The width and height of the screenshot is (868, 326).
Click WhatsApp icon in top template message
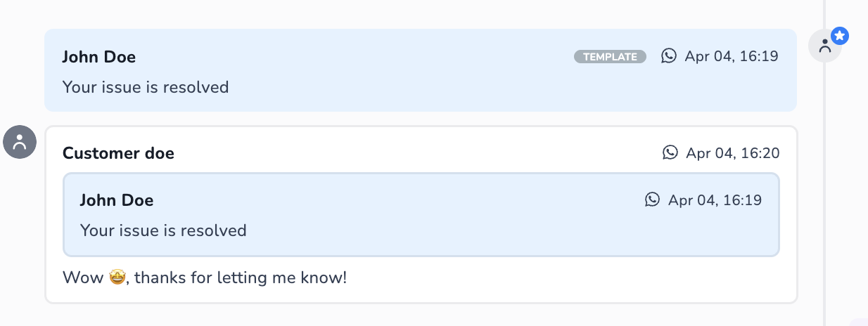(x=669, y=56)
